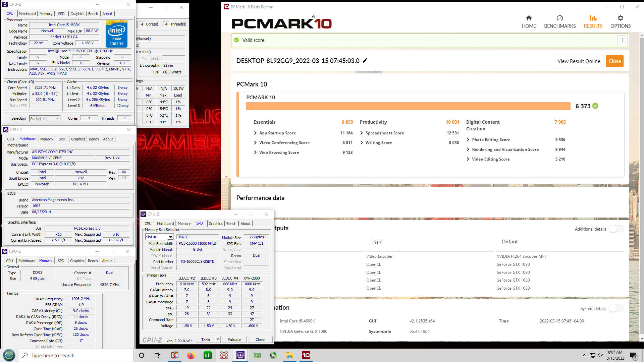Click the muted volume tray icon

(600, 355)
